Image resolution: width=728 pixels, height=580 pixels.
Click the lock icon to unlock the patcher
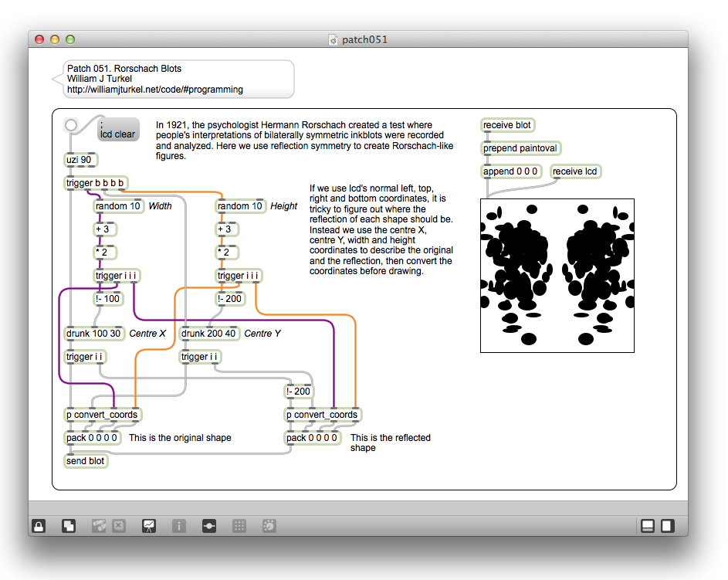coord(38,526)
